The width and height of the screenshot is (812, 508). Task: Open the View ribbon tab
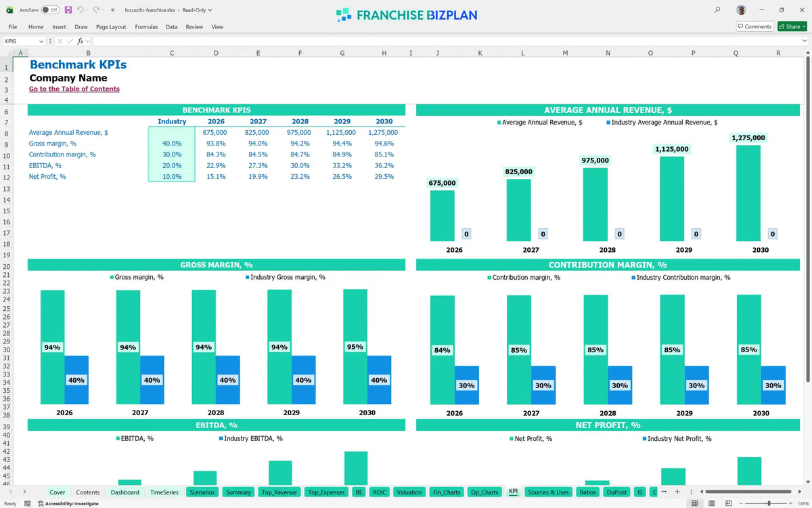(x=217, y=27)
